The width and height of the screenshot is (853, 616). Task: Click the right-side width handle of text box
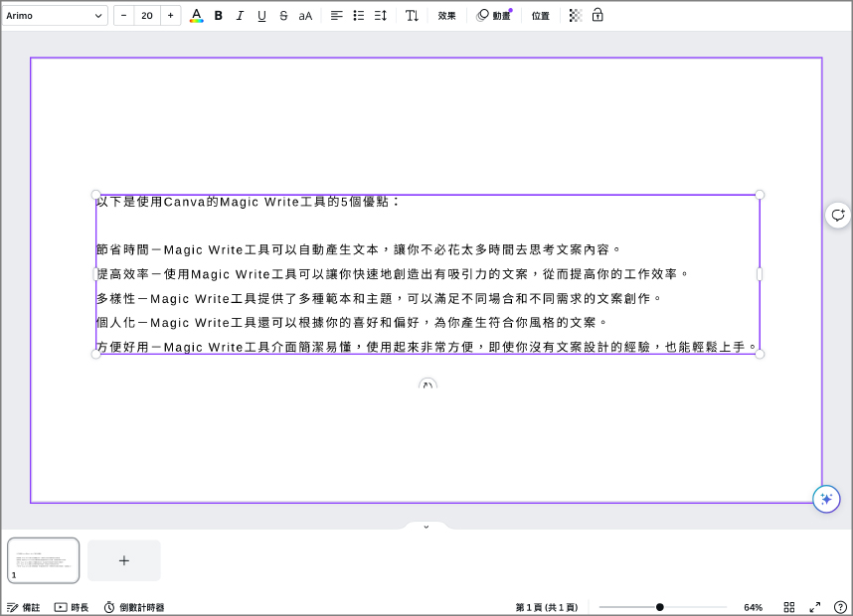[760, 274]
